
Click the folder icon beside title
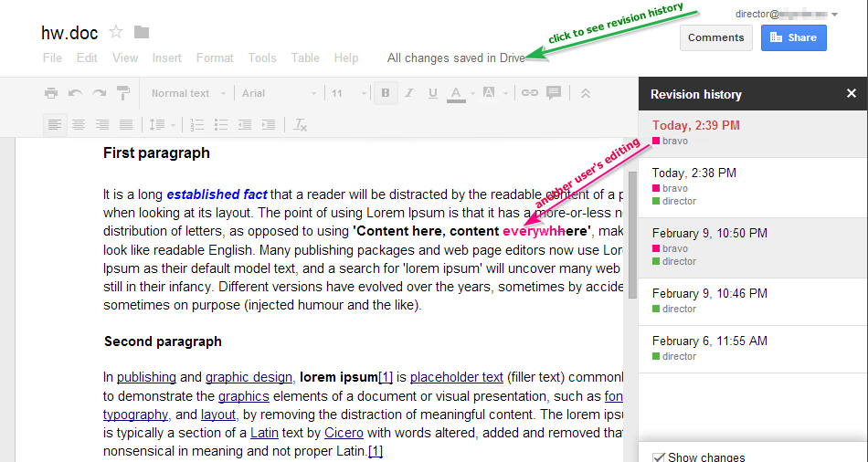click(142, 33)
